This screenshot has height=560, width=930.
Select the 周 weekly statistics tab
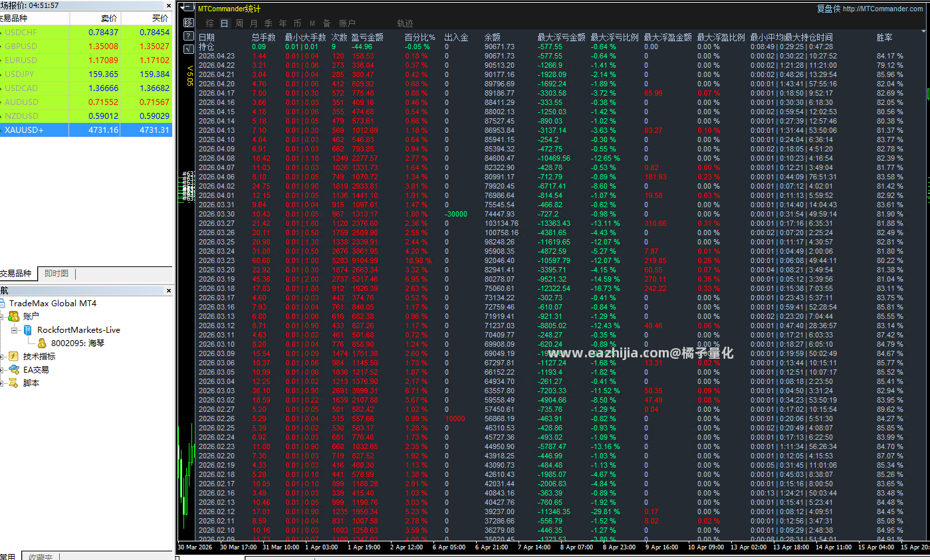(x=239, y=23)
